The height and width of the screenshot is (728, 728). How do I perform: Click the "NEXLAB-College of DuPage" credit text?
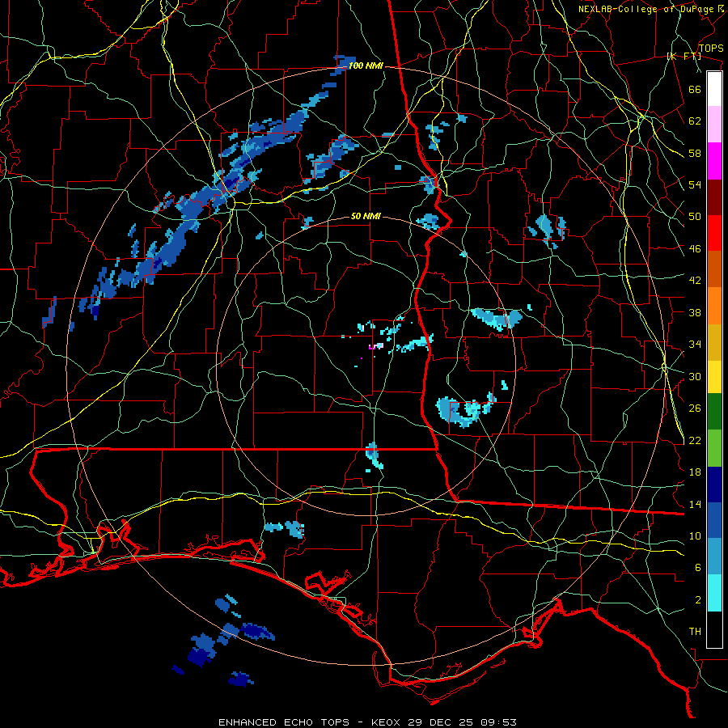tap(645, 9)
